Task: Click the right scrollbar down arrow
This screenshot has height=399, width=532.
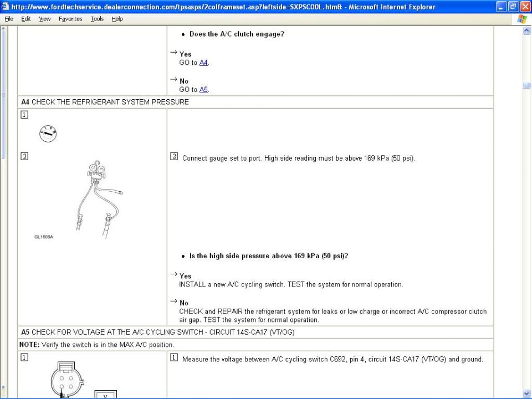Action: 526,393
